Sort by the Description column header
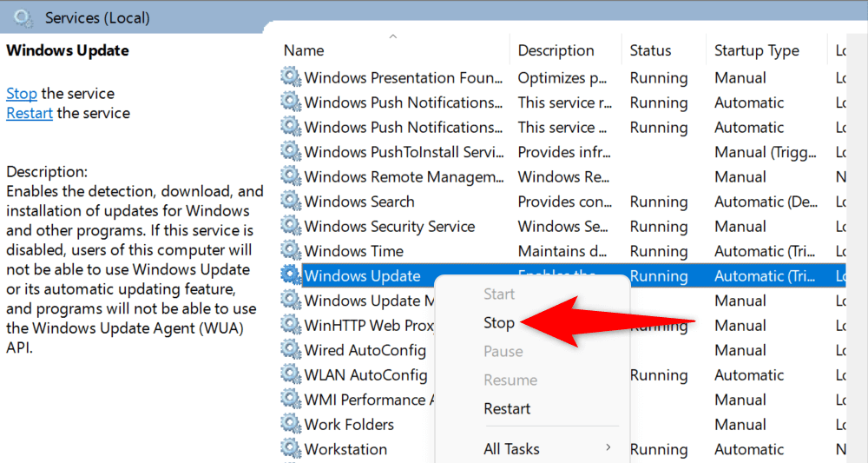868x463 pixels. click(556, 50)
